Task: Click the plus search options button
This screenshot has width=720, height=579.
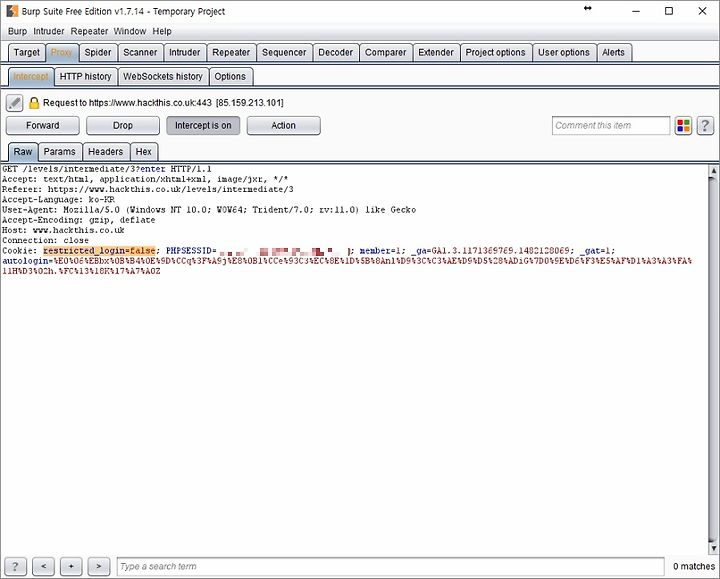Action: pos(71,566)
